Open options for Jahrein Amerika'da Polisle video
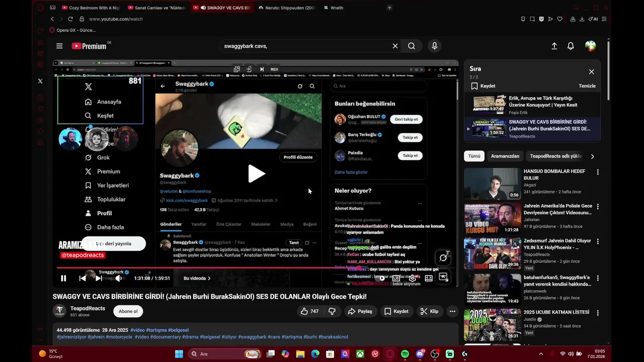The image size is (644, 362). click(x=598, y=207)
